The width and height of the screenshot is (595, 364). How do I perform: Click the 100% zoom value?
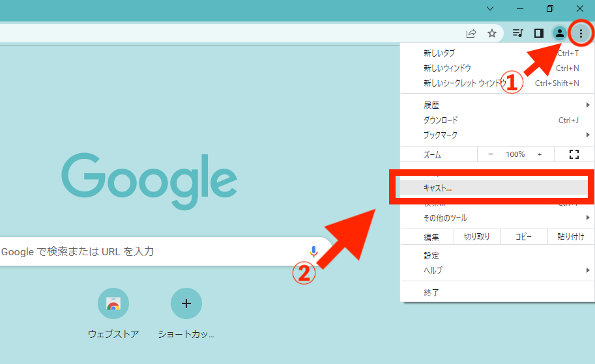pyautogui.click(x=515, y=154)
